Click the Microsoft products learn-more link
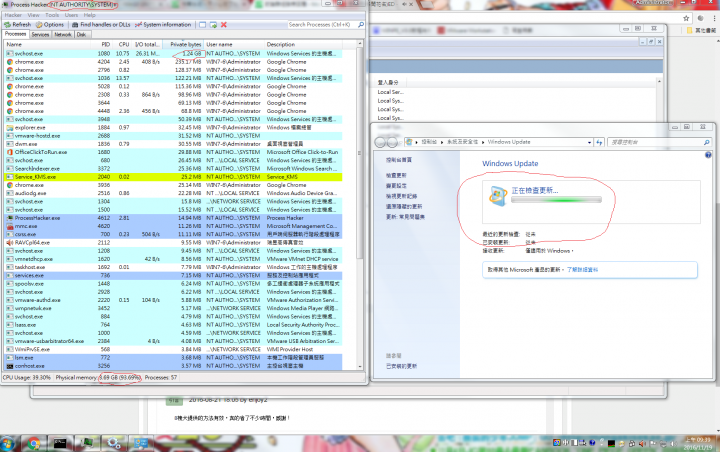720x452 pixels. coord(582,270)
